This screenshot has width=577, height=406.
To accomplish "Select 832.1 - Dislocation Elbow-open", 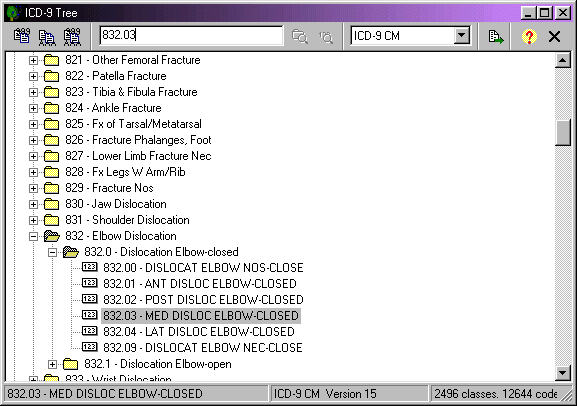I will (157, 364).
